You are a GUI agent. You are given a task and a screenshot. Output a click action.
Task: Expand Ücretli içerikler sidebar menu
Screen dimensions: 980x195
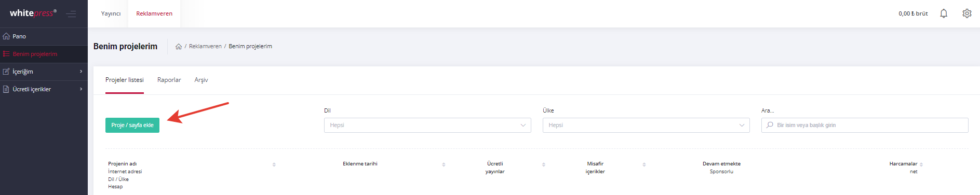(x=44, y=89)
